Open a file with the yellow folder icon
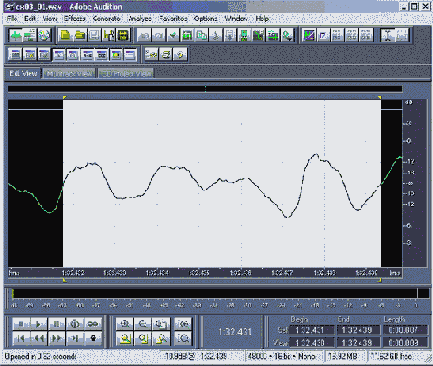 coord(80,35)
